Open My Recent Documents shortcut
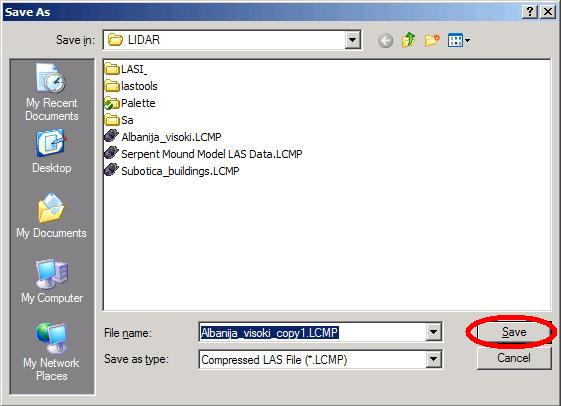 pyautogui.click(x=52, y=92)
